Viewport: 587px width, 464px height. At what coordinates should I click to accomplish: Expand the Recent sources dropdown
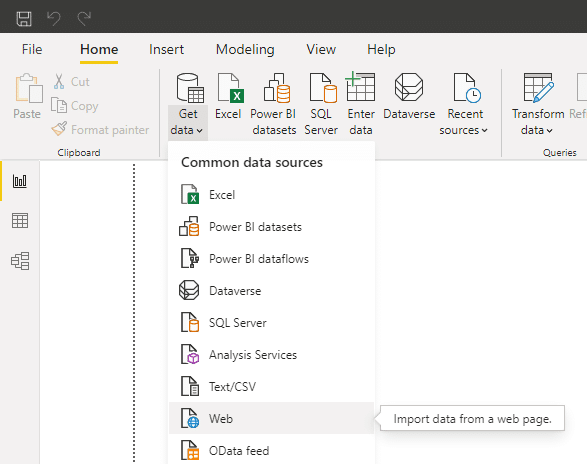coord(464,104)
